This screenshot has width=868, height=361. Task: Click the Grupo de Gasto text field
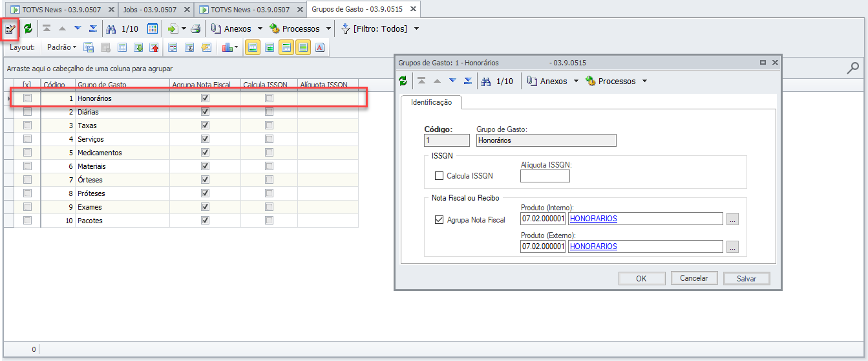click(546, 140)
